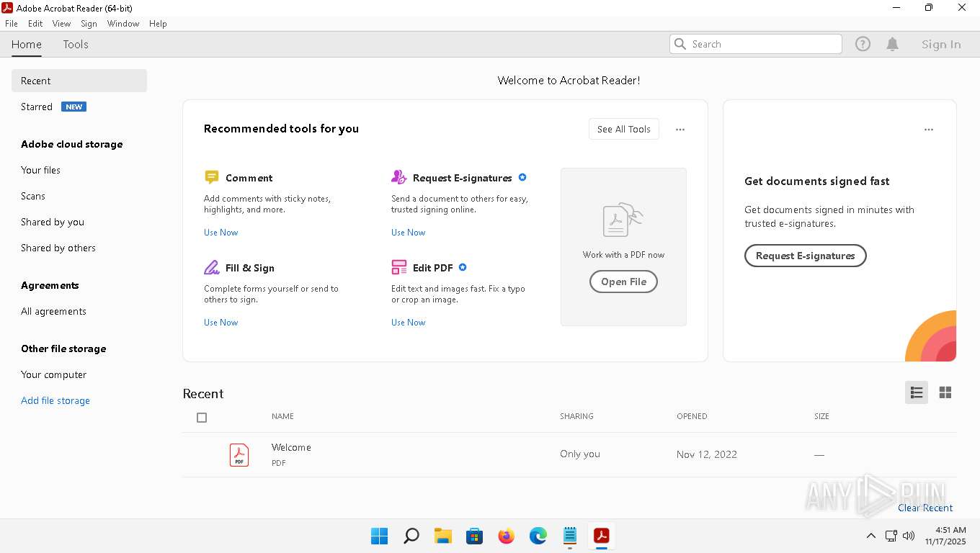Switch Recent files to list view

[917, 392]
